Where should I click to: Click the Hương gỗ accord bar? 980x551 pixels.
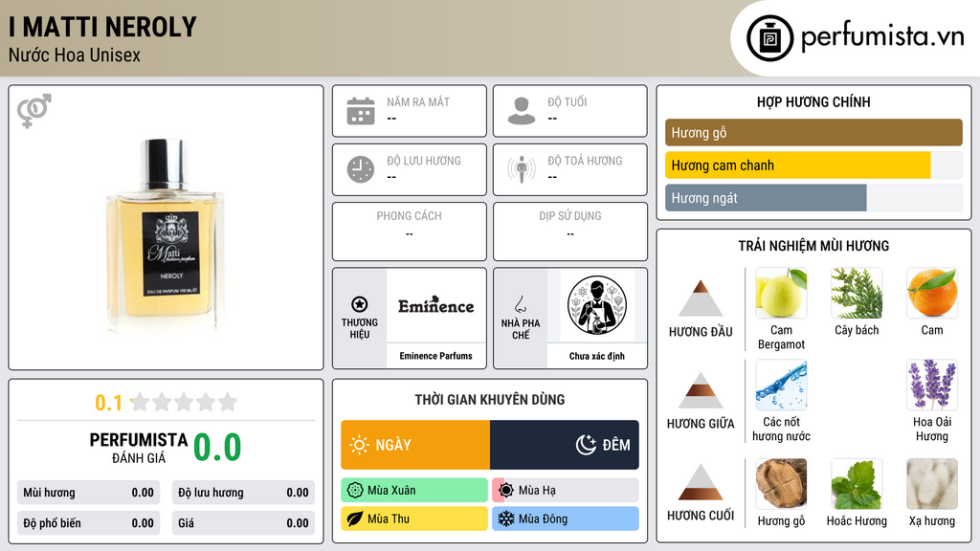(x=813, y=132)
